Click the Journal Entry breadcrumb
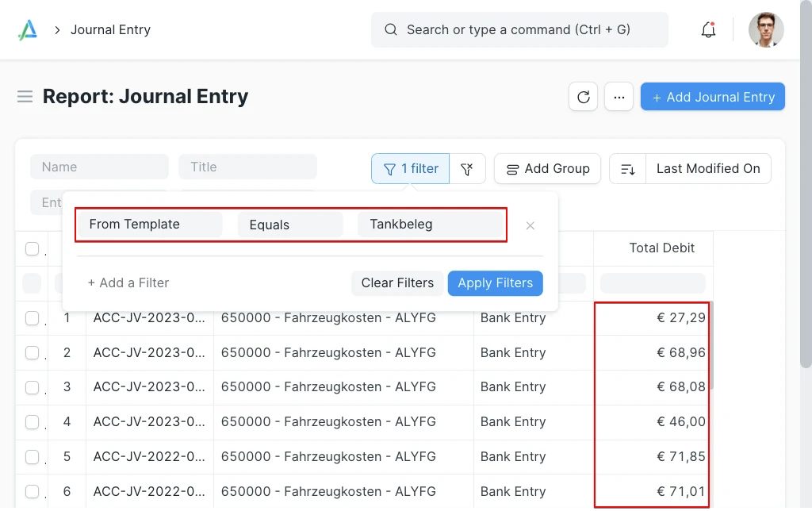This screenshot has width=812, height=511. 110,30
